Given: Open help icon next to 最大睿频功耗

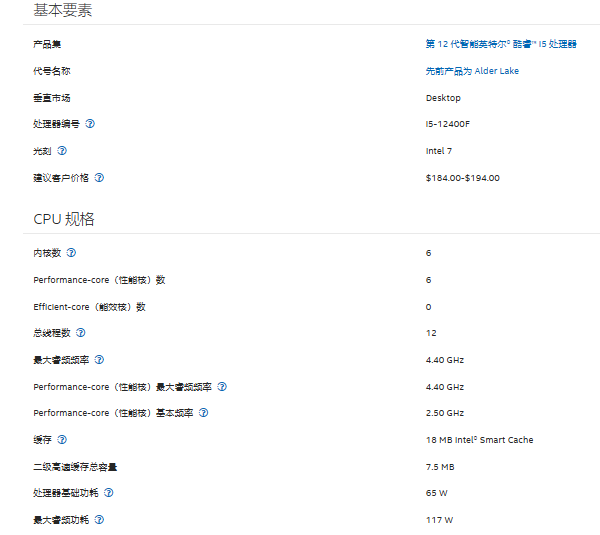Looking at the screenshot, I should pyautogui.click(x=99, y=519).
